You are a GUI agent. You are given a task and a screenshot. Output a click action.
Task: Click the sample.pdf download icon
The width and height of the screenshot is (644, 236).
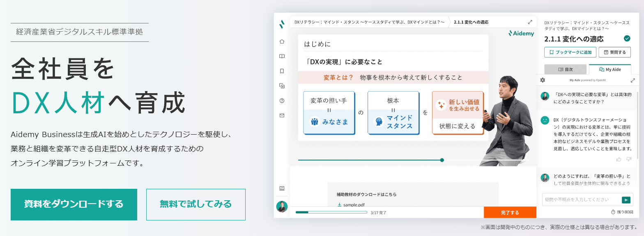point(339,204)
